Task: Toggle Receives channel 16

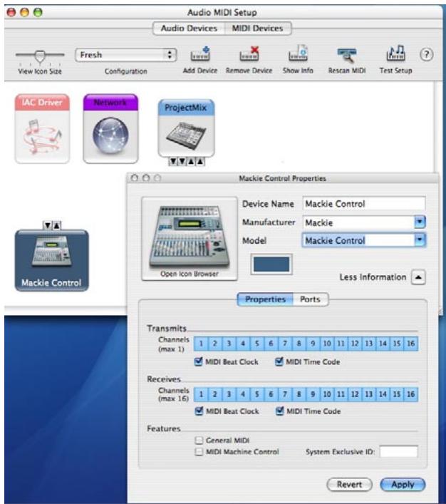Action: [411, 394]
